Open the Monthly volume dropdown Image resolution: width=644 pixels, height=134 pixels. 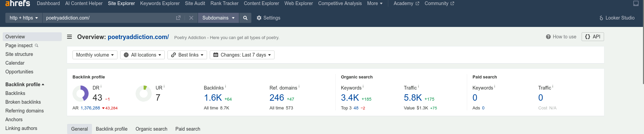tap(95, 55)
